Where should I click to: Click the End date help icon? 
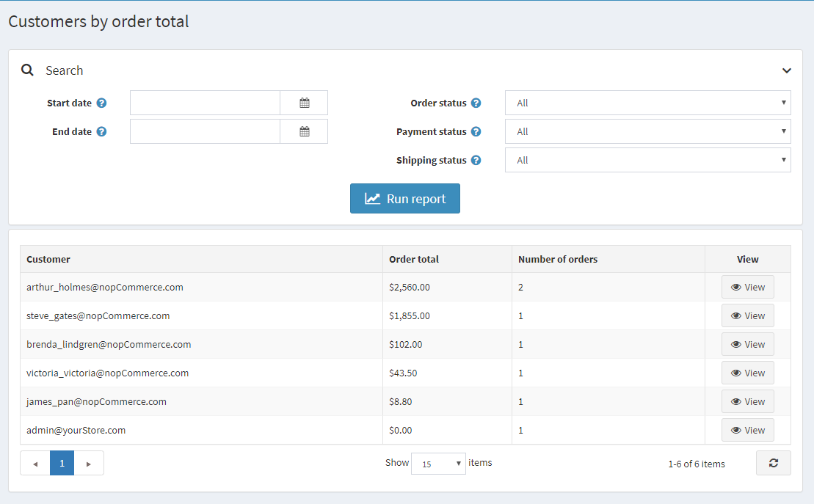click(102, 132)
